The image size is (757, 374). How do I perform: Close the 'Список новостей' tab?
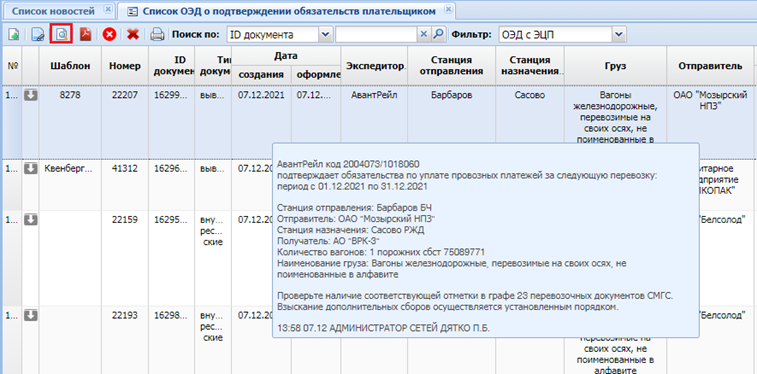click(108, 10)
